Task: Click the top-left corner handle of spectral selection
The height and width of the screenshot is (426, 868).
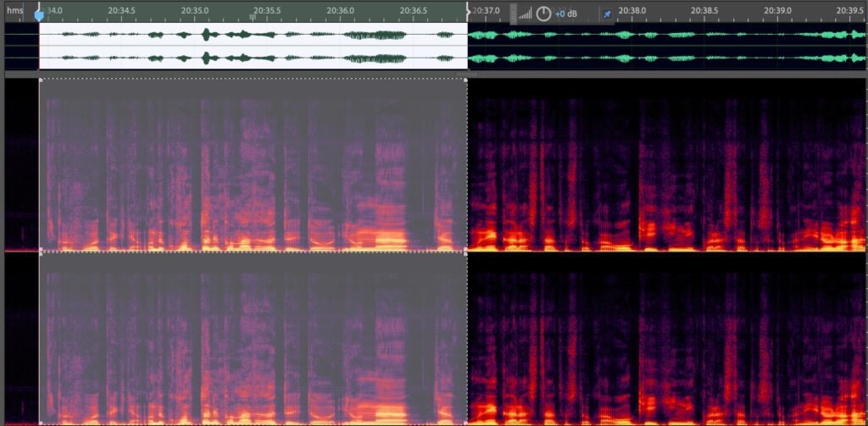Action: point(40,80)
